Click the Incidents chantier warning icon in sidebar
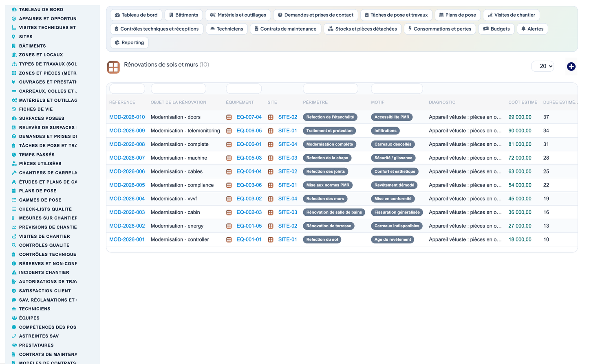Viewport: 589px width, 364px height. [x=14, y=272]
